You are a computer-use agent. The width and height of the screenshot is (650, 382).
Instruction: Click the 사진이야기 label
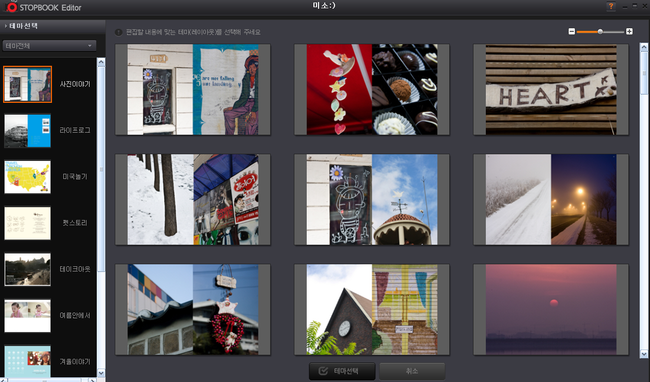(x=75, y=84)
